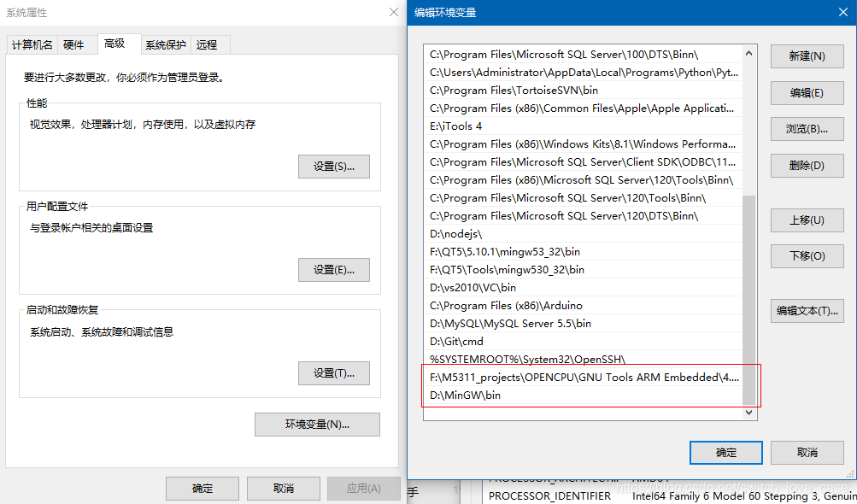The height and width of the screenshot is (504, 857).
Task: Click 设置(E)... for 用户配置文件
Action: click(x=334, y=269)
